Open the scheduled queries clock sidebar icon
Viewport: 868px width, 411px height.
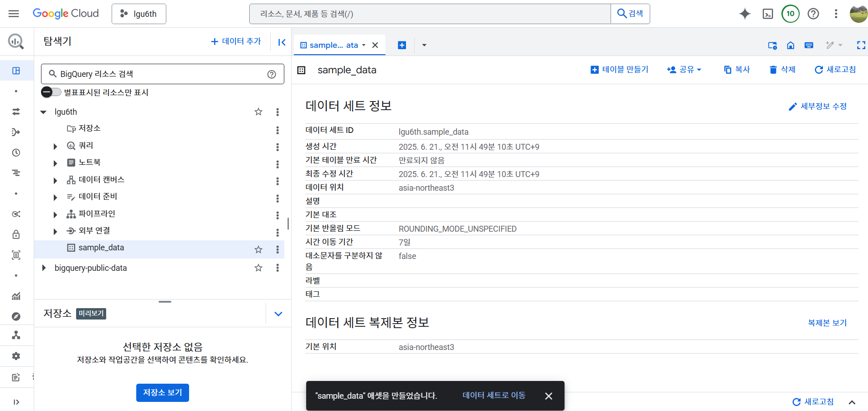tap(16, 152)
